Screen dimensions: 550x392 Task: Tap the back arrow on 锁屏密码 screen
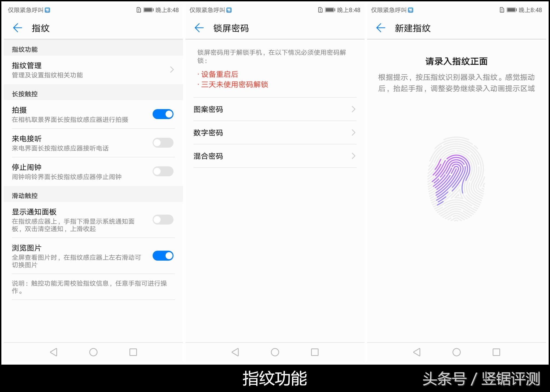pyautogui.click(x=199, y=28)
